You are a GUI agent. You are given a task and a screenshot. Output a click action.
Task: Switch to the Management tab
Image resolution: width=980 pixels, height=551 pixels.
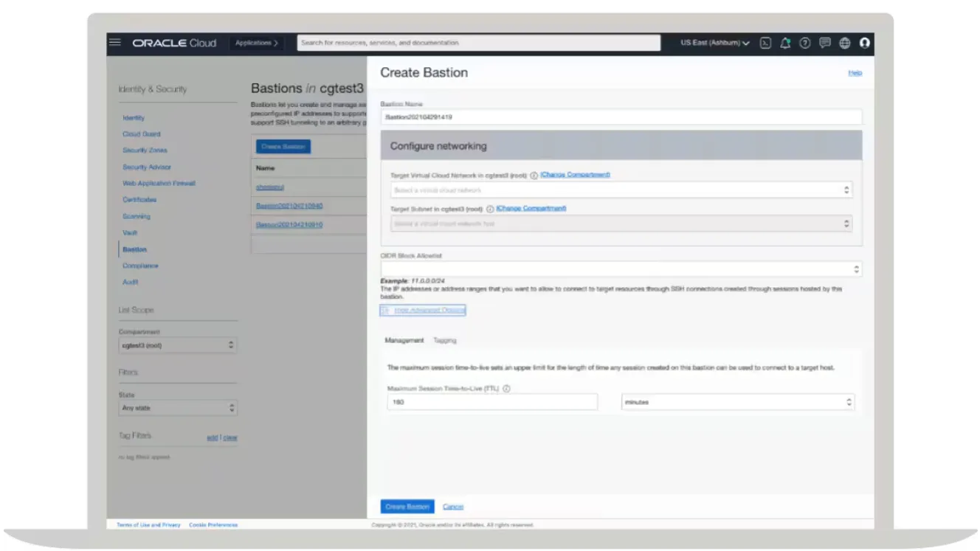[x=404, y=340]
